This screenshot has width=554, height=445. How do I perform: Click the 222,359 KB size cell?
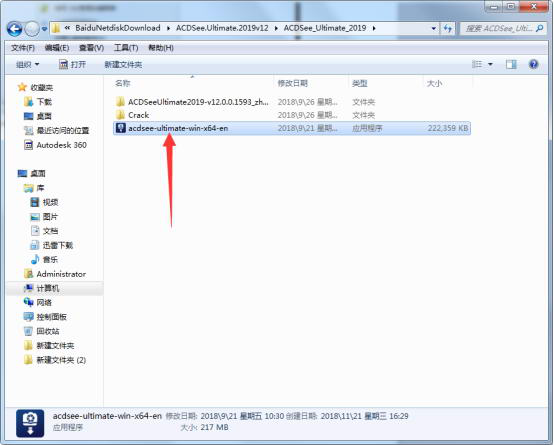[448, 128]
